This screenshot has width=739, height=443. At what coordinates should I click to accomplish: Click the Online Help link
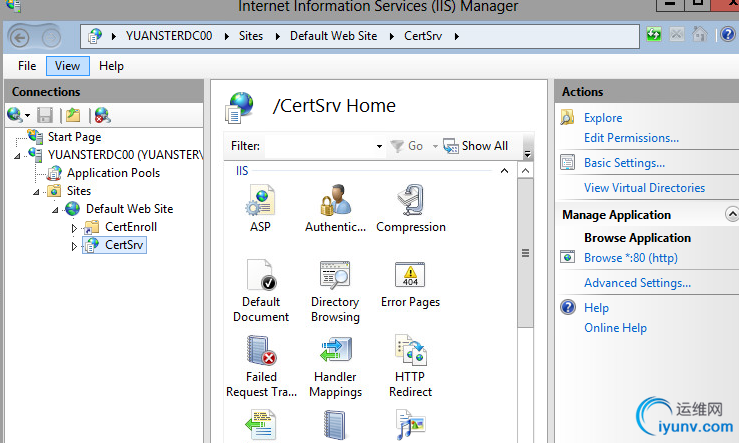pos(615,328)
